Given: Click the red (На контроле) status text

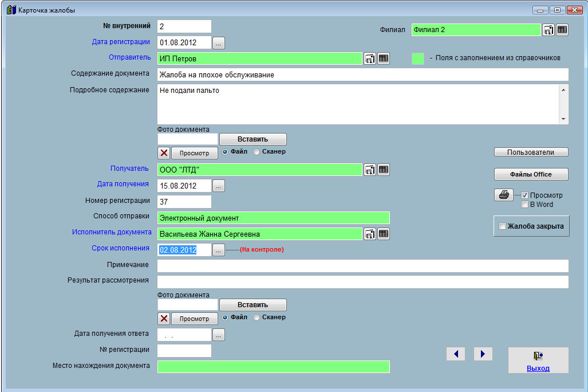Looking at the screenshot, I should coord(262,249).
